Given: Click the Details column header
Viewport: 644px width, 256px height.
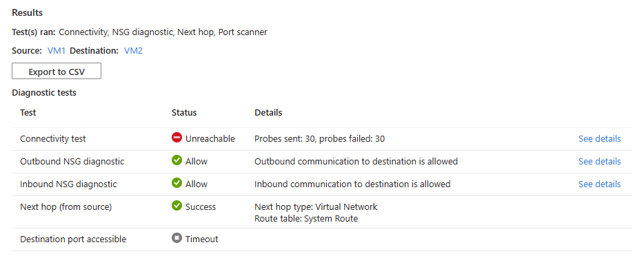Looking at the screenshot, I should pyautogui.click(x=268, y=112).
